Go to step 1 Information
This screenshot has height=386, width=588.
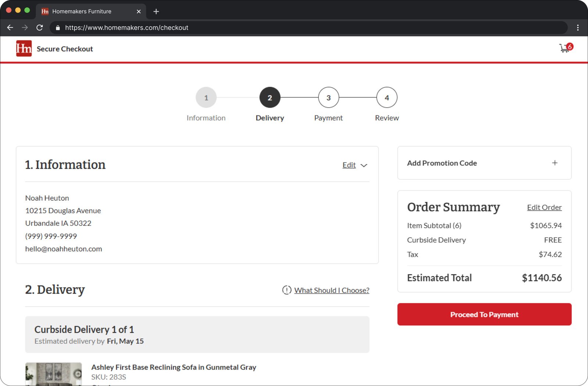206,98
